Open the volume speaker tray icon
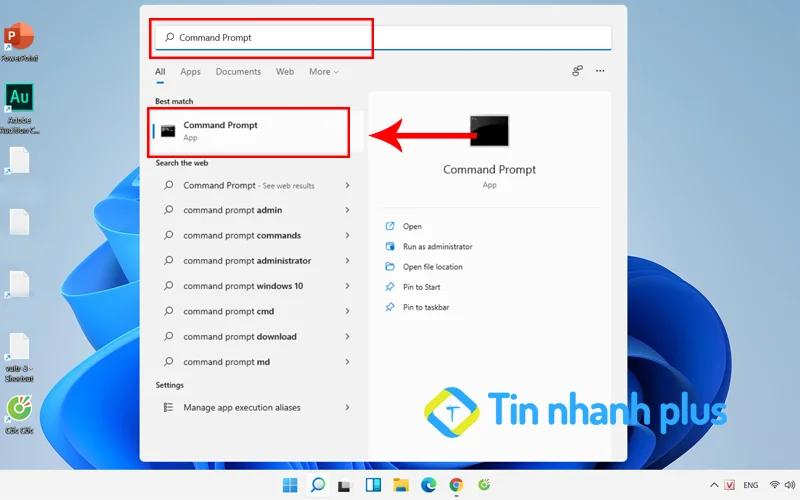Screen dimensions: 800x500 [790, 485]
